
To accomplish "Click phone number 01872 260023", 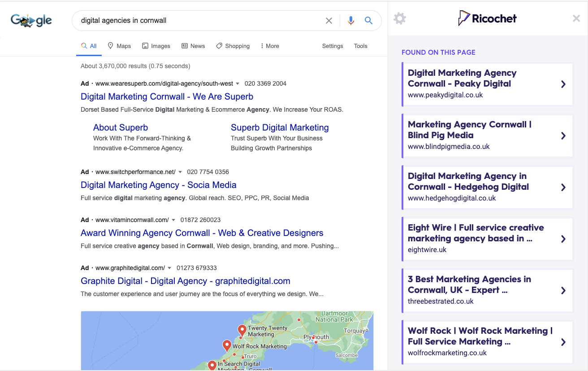I will coord(200,220).
